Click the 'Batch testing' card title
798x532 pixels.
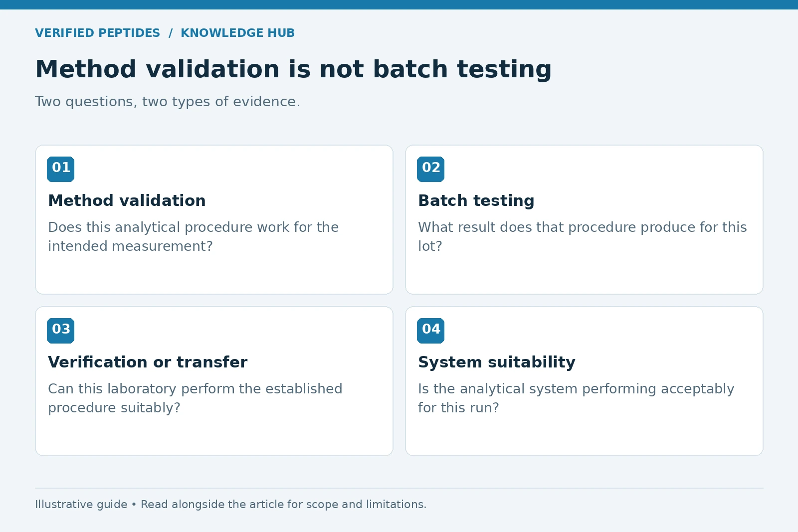point(476,200)
